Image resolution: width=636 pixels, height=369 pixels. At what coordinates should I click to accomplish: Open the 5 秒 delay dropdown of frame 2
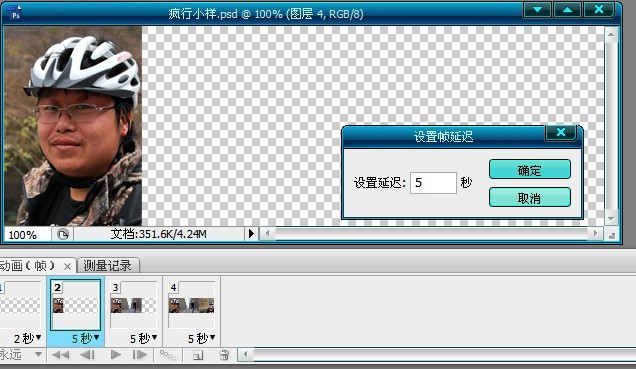86,338
